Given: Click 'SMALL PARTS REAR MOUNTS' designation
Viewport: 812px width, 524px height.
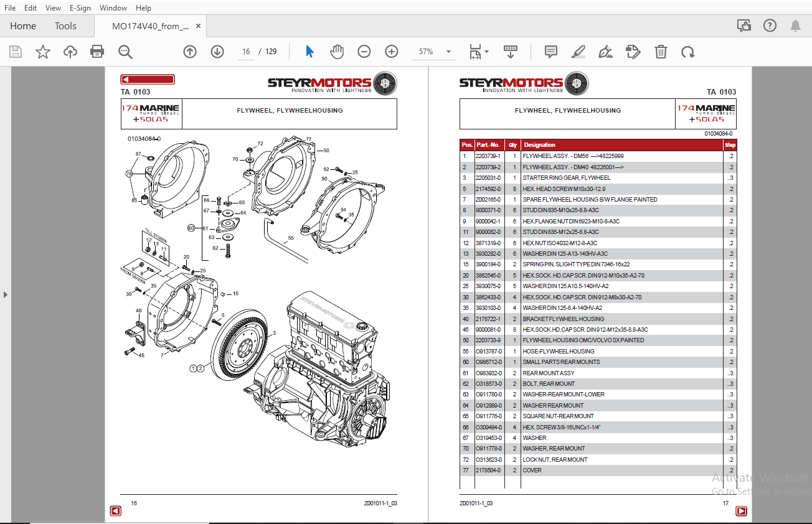Looking at the screenshot, I should coord(561,362).
